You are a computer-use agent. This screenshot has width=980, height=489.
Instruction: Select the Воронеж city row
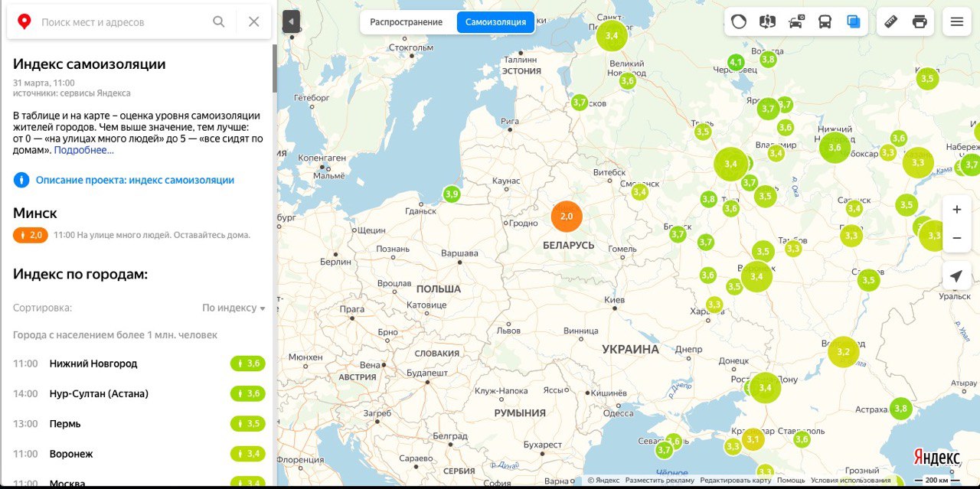click(139, 454)
